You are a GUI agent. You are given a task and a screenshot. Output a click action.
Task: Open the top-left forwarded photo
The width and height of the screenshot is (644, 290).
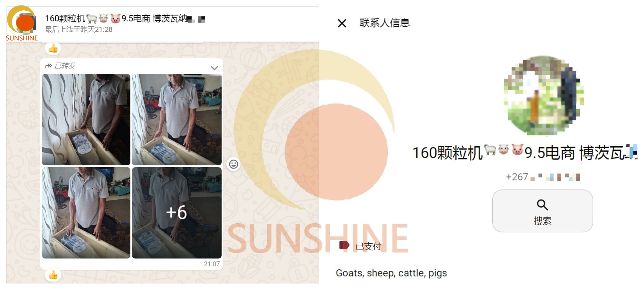[x=86, y=120]
